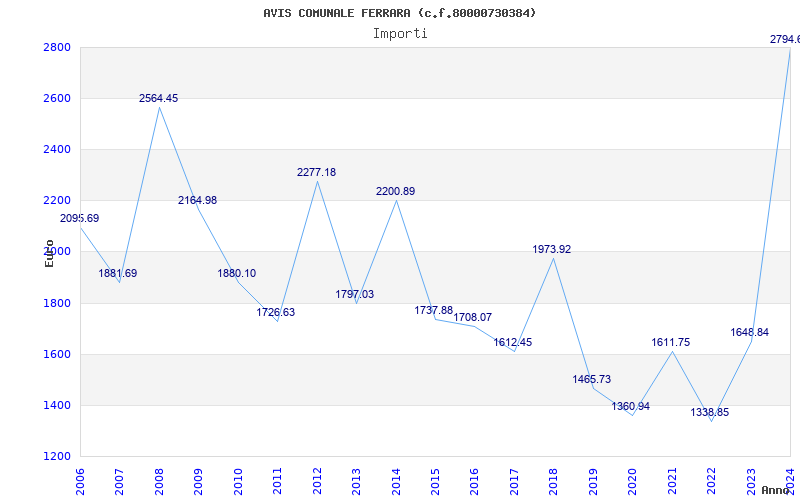
Task: Click the Anno x-axis title
Action: (x=776, y=490)
